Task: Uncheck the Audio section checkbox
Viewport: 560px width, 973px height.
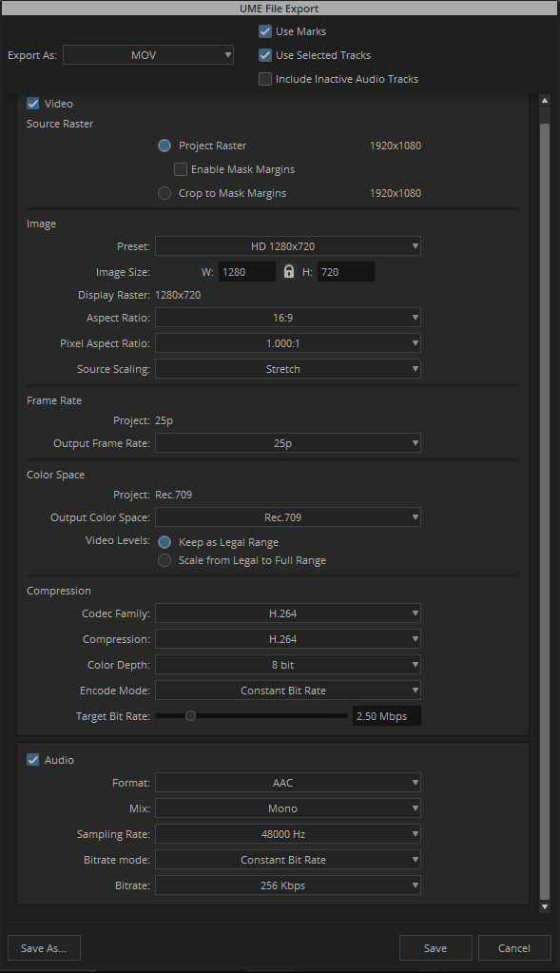Action: pyautogui.click(x=33, y=760)
